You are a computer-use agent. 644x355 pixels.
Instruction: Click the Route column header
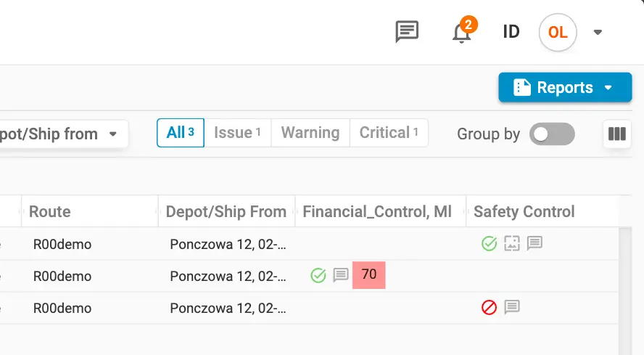tap(50, 211)
